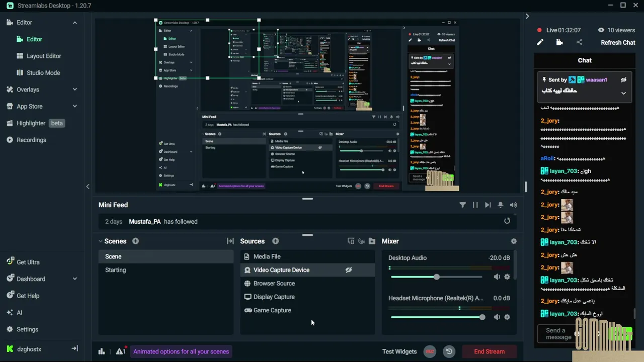Open the Highlighter beta page
This screenshot has width=644, height=362.
(35, 123)
